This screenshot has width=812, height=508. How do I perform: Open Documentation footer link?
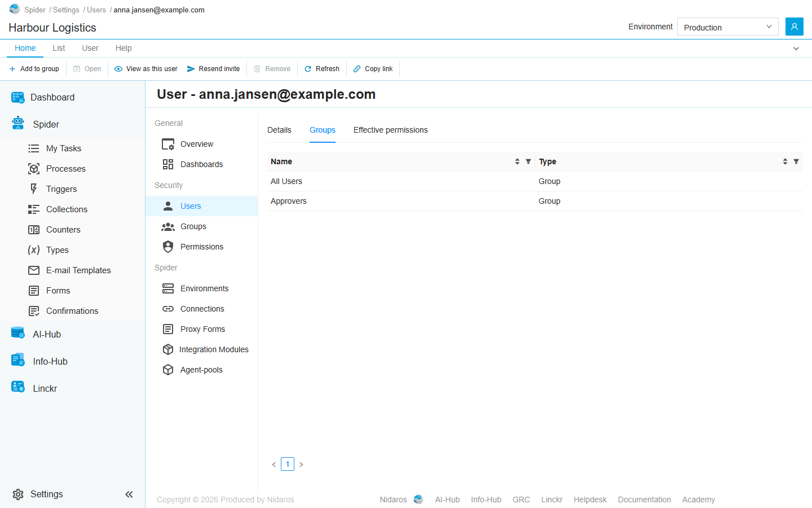tap(645, 500)
